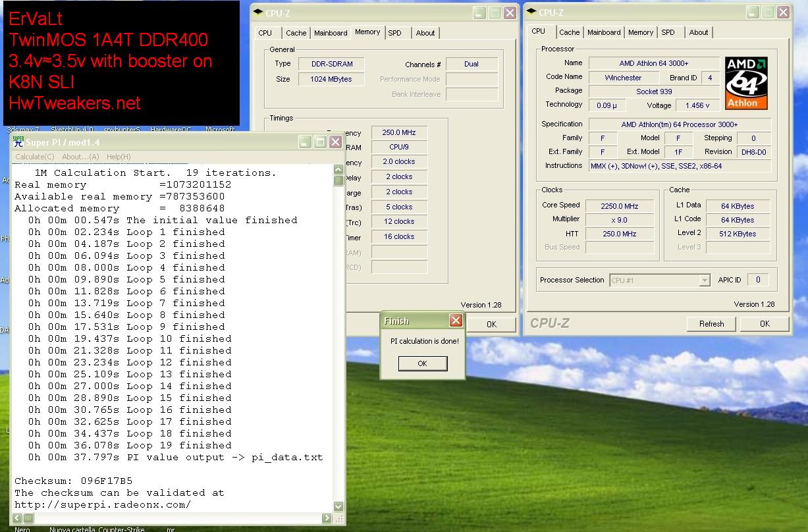Viewport: 808px width, 532px height.
Task: Switch to CPU tab in Memory window
Action: [x=265, y=33]
